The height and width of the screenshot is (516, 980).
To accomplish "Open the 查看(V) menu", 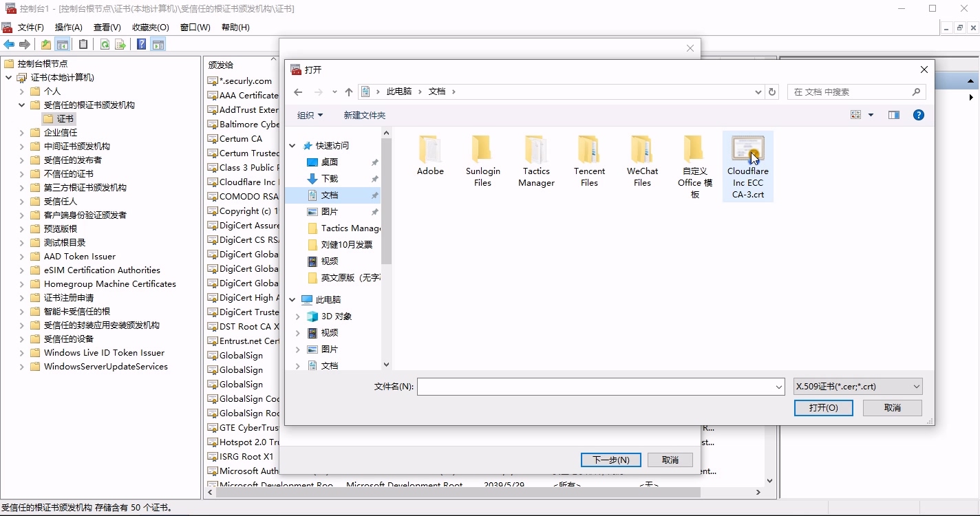I will click(107, 28).
